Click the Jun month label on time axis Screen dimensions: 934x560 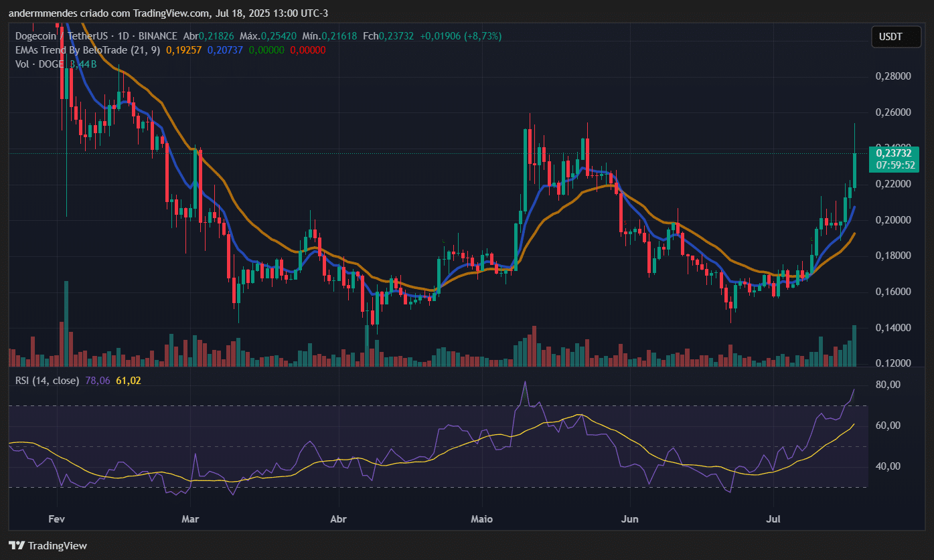[630, 519]
